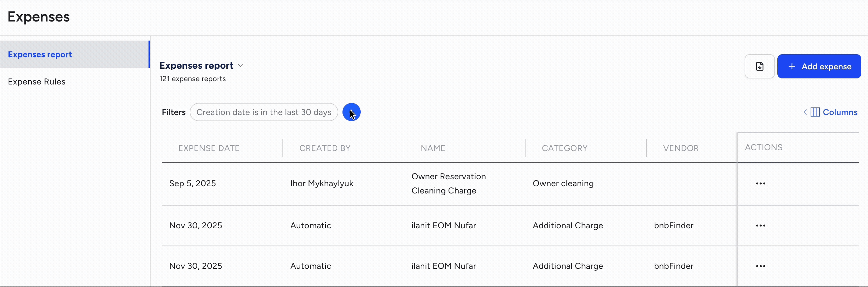Click the Created By column header

click(x=325, y=148)
